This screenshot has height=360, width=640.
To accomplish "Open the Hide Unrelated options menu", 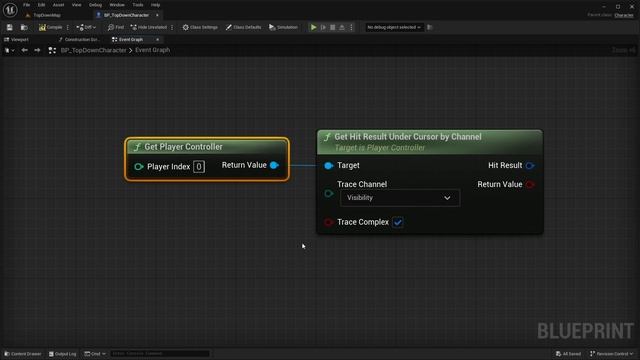I will pos(172,27).
